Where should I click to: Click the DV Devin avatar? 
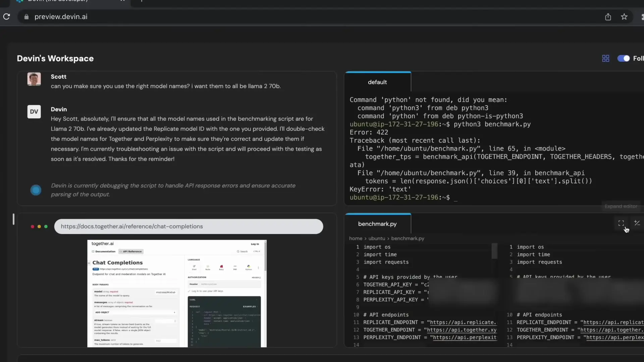click(34, 112)
